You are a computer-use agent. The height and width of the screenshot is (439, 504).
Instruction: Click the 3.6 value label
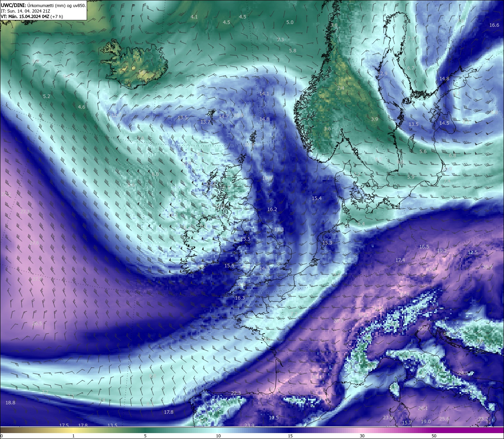327,129
